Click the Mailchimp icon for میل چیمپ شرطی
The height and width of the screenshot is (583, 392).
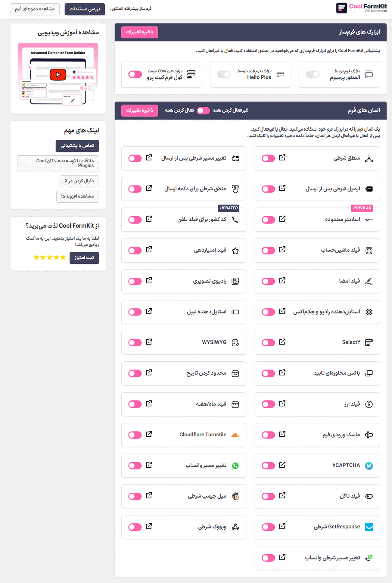tap(235, 496)
